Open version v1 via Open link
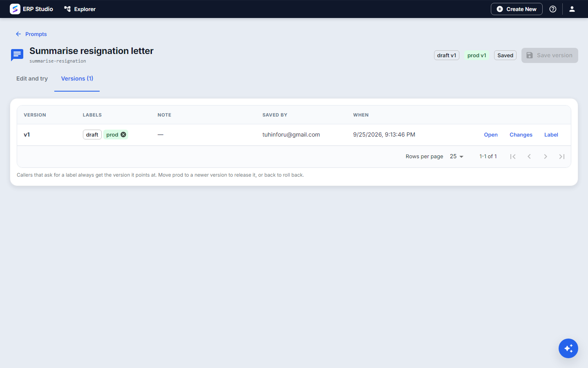The width and height of the screenshot is (588, 368). pos(491,135)
